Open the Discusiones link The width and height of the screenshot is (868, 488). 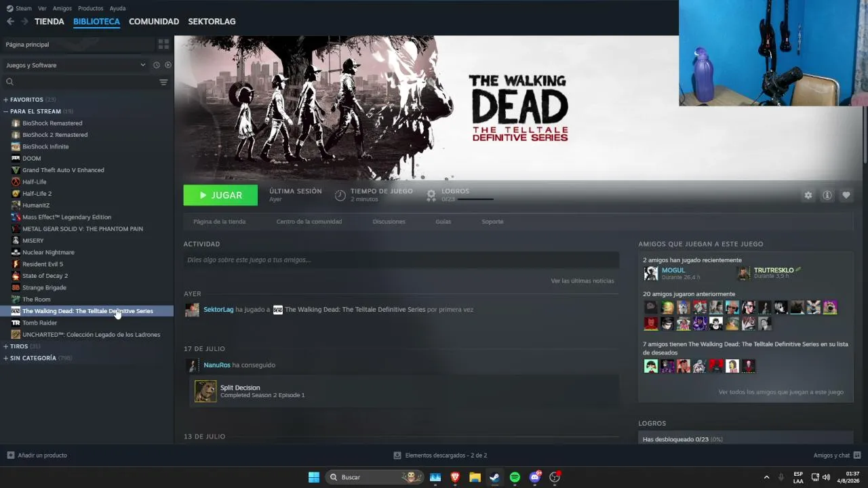coord(389,222)
